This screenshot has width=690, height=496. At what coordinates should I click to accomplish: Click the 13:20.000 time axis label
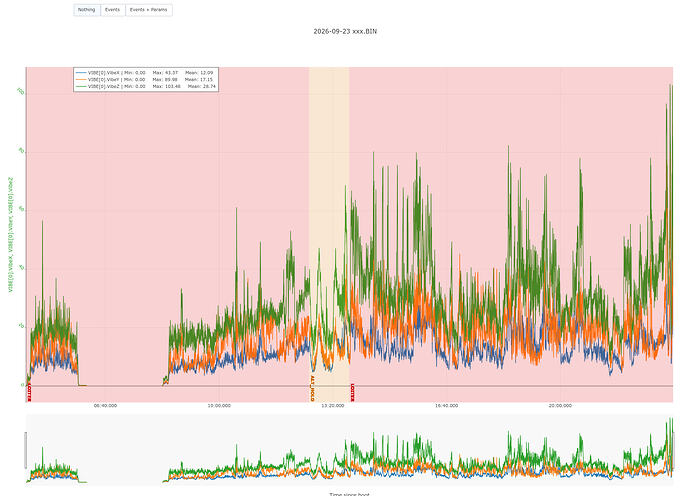pos(333,406)
